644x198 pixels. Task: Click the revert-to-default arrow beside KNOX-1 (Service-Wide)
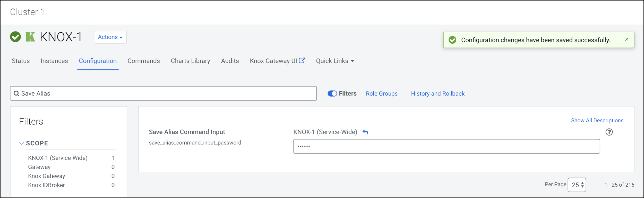pyautogui.click(x=365, y=132)
